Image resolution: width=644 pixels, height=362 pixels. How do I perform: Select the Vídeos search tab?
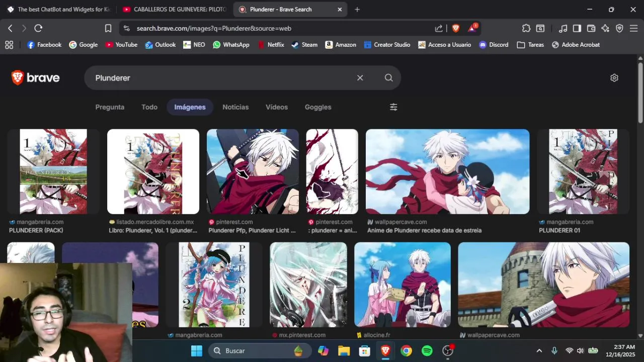tap(277, 107)
